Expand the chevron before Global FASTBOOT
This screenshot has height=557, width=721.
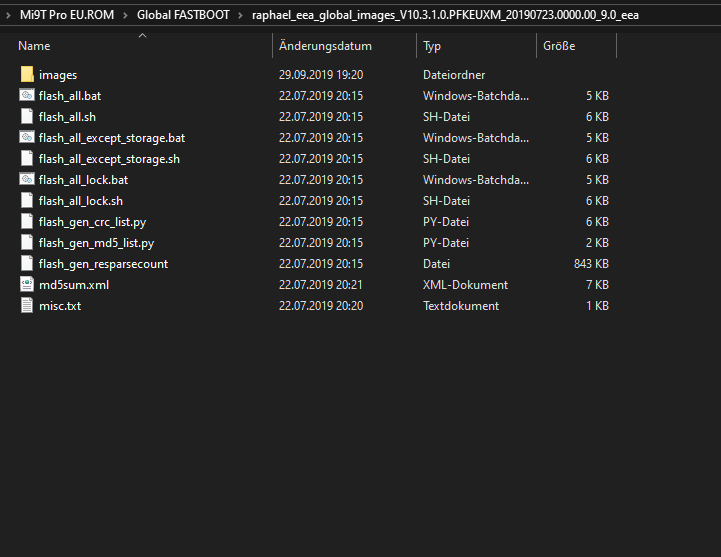tap(125, 15)
